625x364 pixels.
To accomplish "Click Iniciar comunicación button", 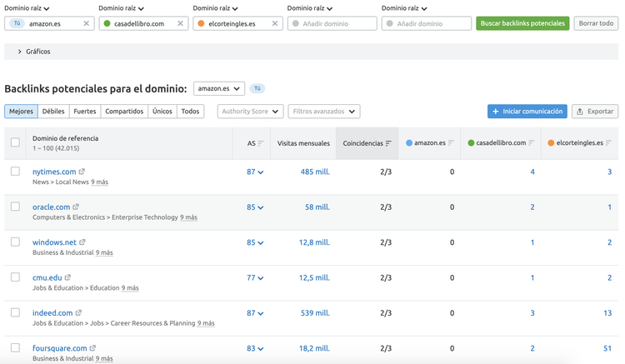I will (527, 112).
